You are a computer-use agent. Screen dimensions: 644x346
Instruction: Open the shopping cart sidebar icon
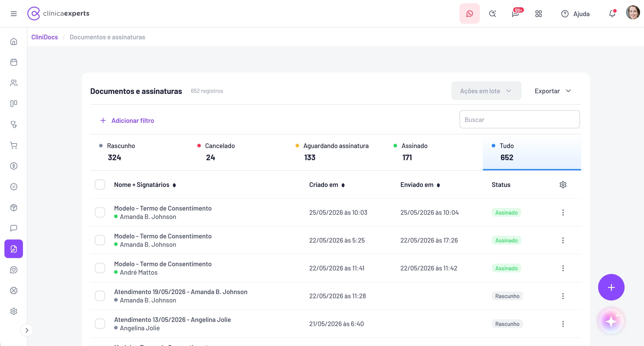(x=14, y=145)
